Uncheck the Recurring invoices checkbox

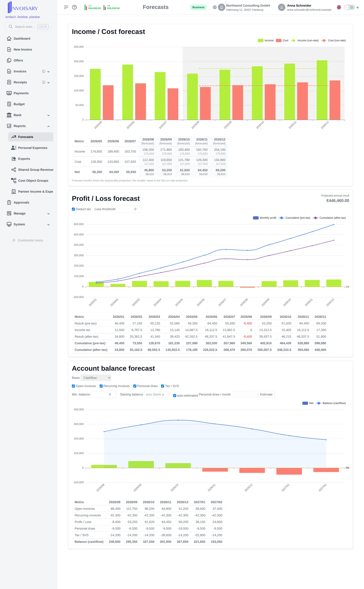[x=101, y=386]
